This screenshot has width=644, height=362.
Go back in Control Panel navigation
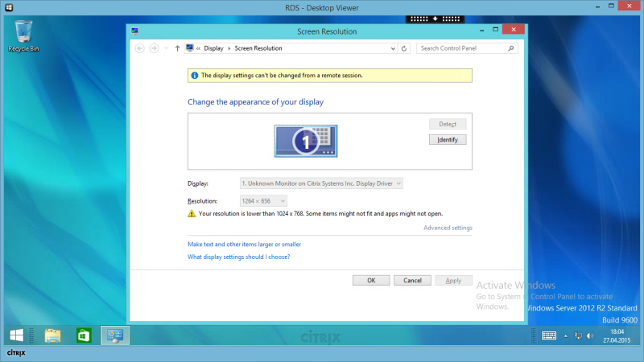click(x=139, y=48)
